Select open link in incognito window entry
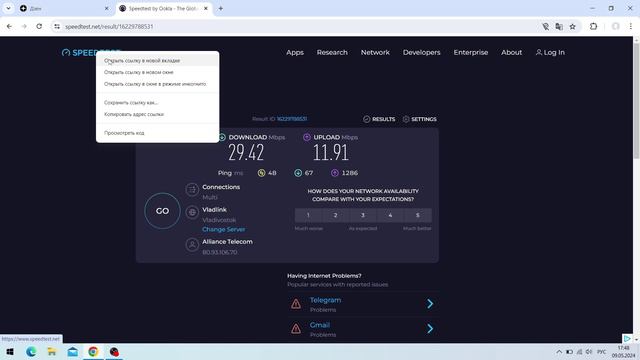 157,84
